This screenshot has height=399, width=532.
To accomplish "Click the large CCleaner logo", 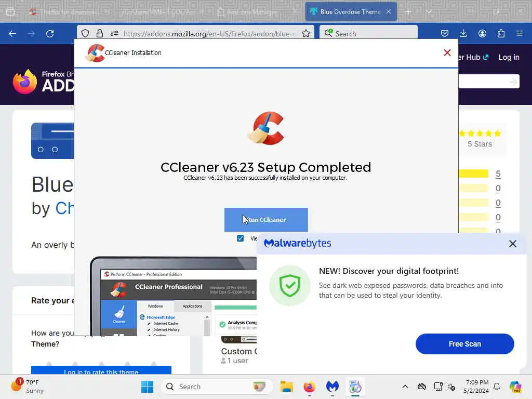I will (x=266, y=128).
